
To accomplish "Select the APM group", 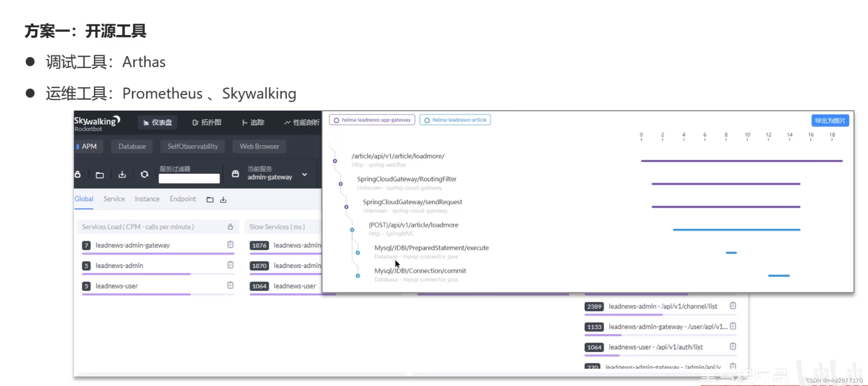I will pos(89,146).
